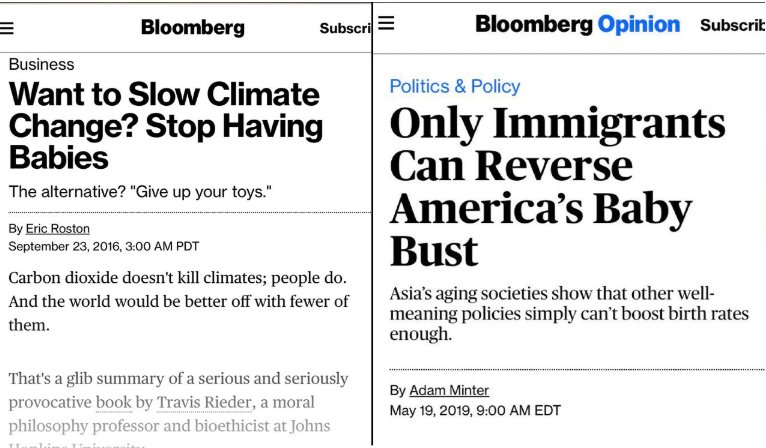Click the September 23, 2016 timestamp

point(104,246)
